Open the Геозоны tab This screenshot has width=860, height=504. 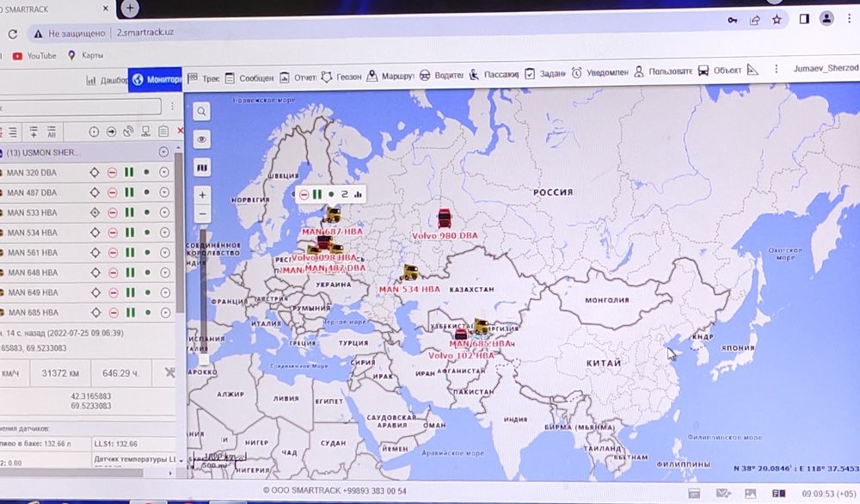point(341,77)
